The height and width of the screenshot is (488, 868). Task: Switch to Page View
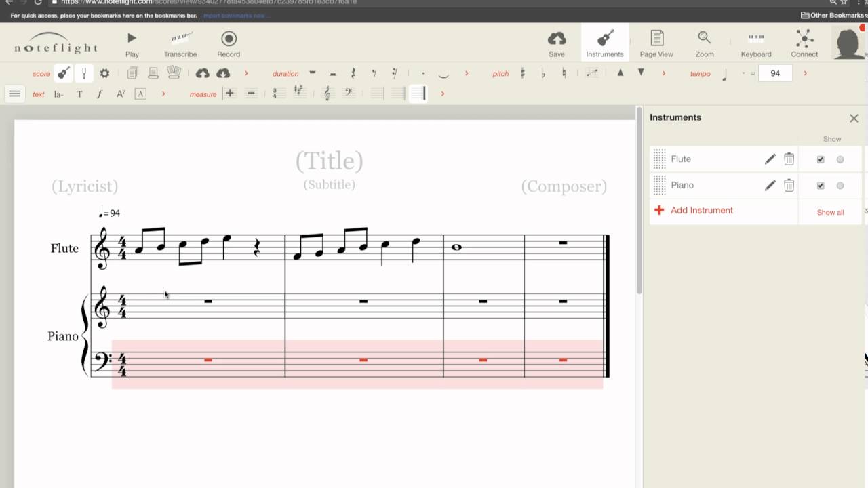point(656,44)
